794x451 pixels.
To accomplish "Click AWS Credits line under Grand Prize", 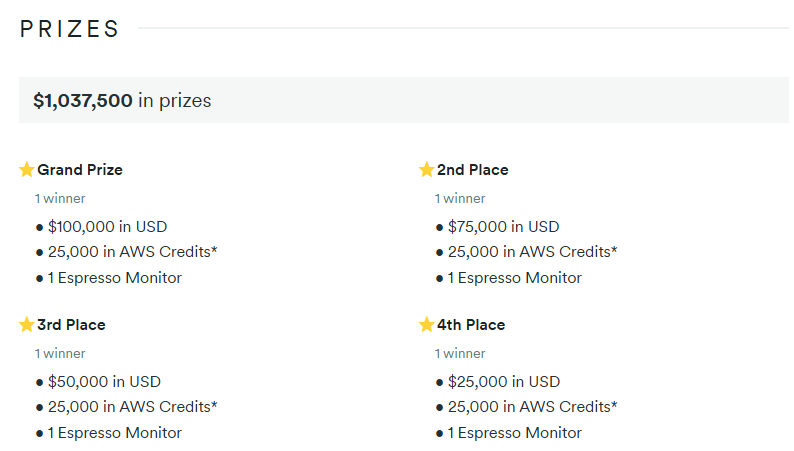I will pyautogui.click(x=132, y=252).
